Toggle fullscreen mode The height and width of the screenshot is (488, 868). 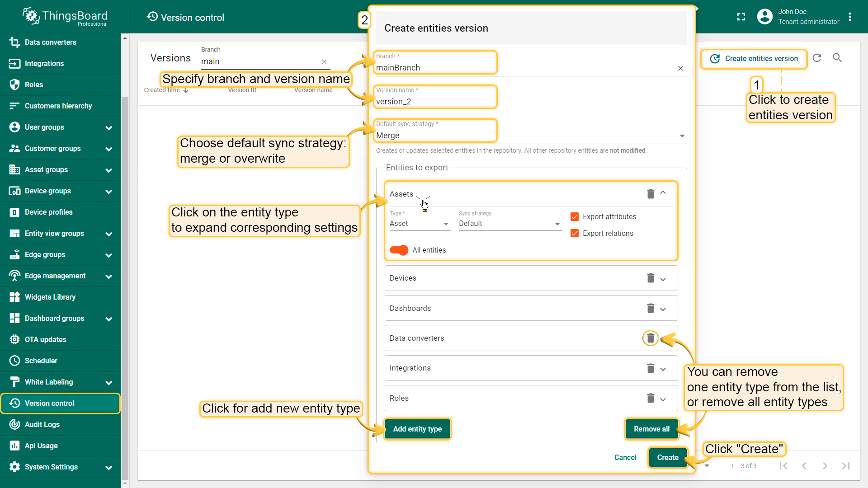741,17
